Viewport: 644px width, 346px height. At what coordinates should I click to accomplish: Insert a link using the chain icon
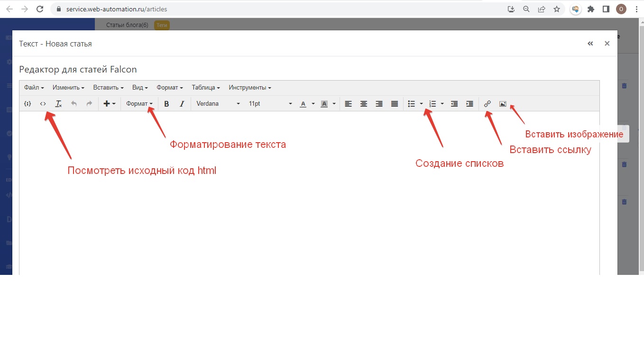coord(487,104)
